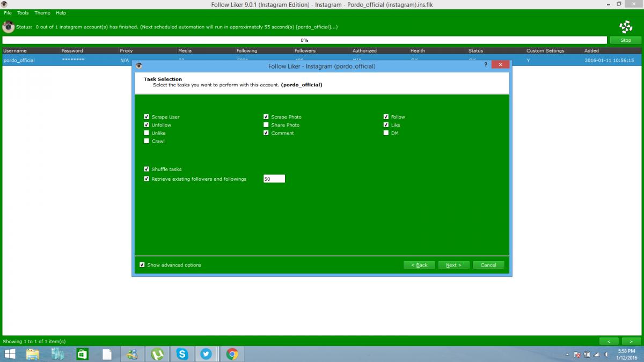Click the spinning pinwheel activity icon
The height and width of the screenshot is (362, 644).
point(625,27)
